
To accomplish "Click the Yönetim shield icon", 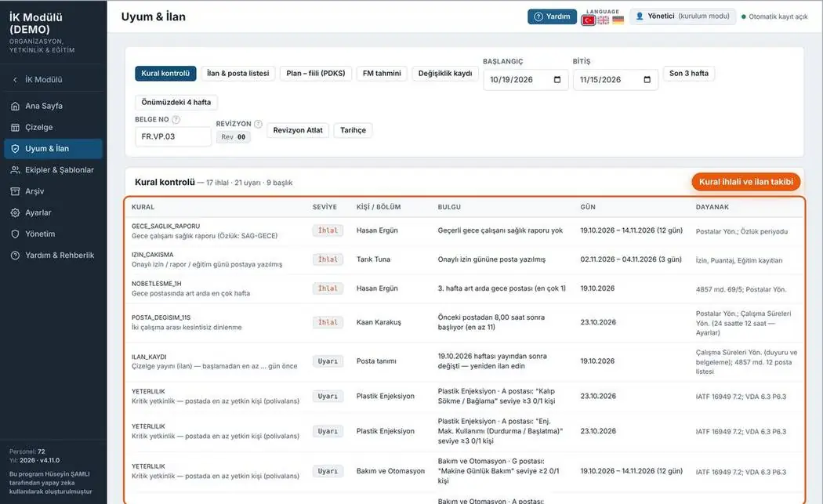I will coord(15,234).
